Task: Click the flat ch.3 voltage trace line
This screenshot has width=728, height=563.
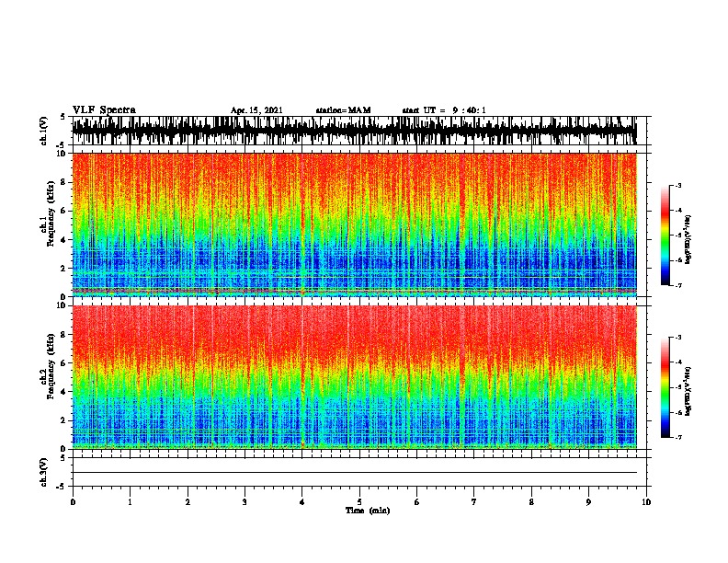Action: (354, 473)
